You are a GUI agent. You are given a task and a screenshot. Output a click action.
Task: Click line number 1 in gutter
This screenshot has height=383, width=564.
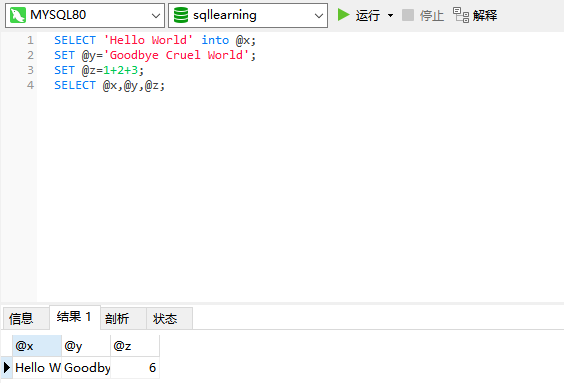pos(30,40)
